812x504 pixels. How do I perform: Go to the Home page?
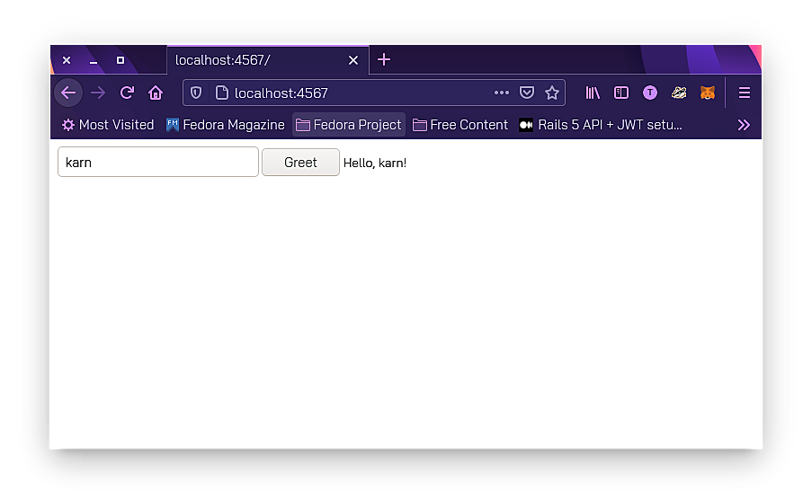click(x=156, y=93)
